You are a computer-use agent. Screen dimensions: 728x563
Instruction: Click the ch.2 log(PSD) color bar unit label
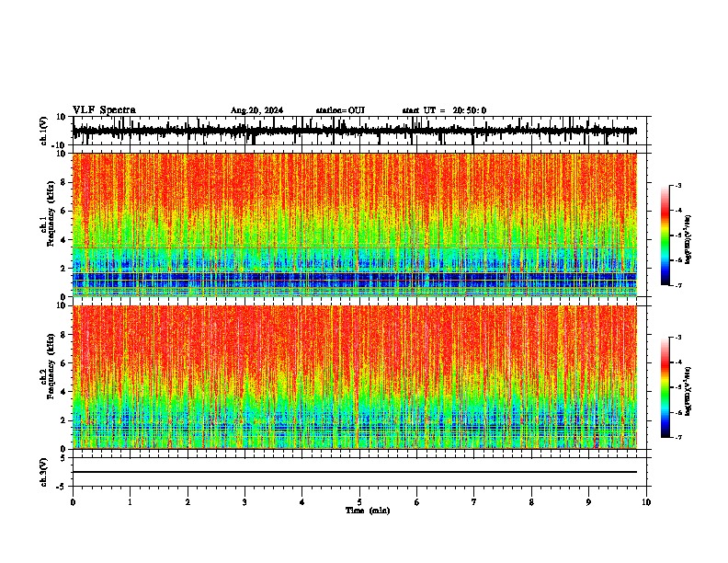688,391
